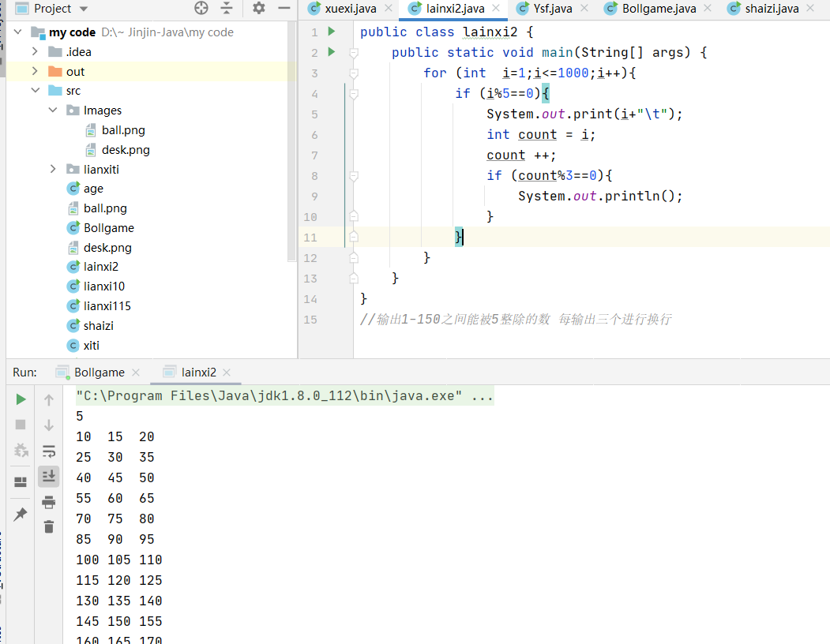
Task: Fold the inner if block at line 8
Action: point(354,176)
